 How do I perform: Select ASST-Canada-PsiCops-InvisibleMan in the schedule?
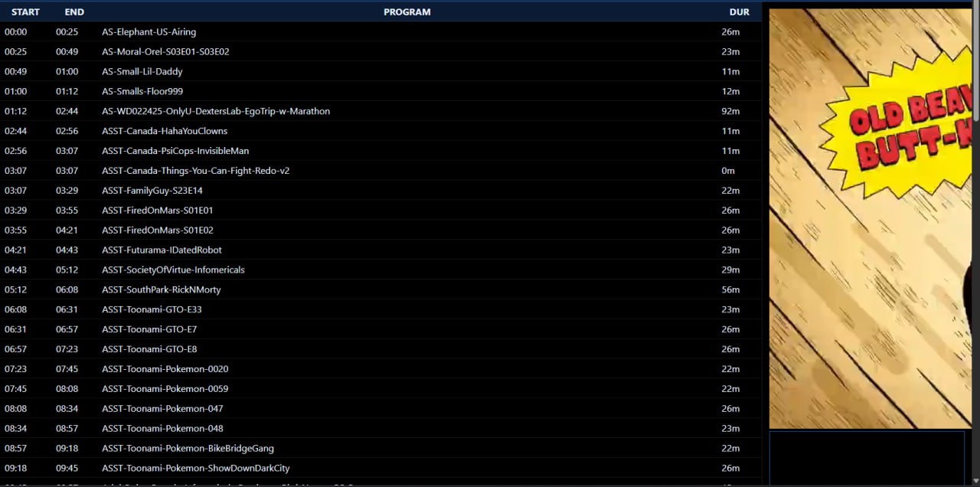[x=175, y=152]
